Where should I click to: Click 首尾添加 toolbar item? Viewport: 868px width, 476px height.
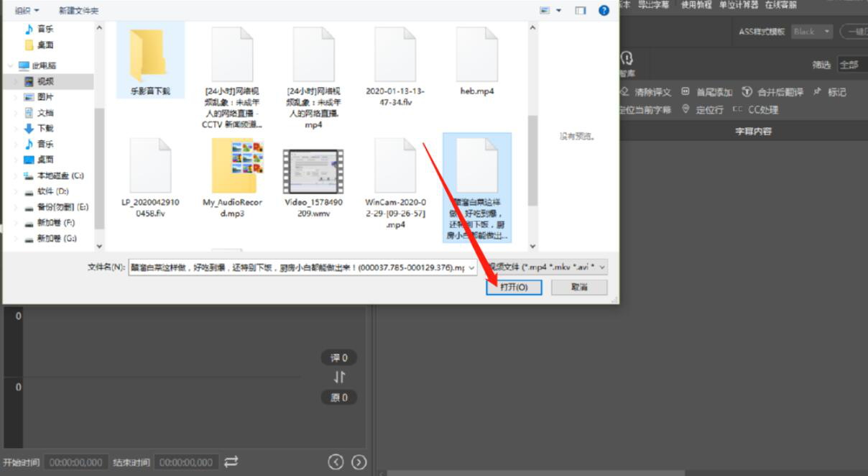click(707, 92)
